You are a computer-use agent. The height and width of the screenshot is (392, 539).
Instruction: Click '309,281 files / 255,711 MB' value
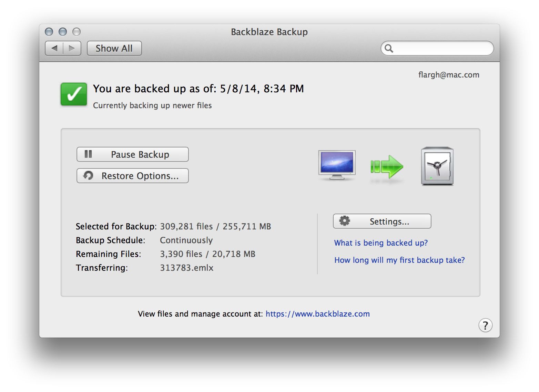click(215, 226)
